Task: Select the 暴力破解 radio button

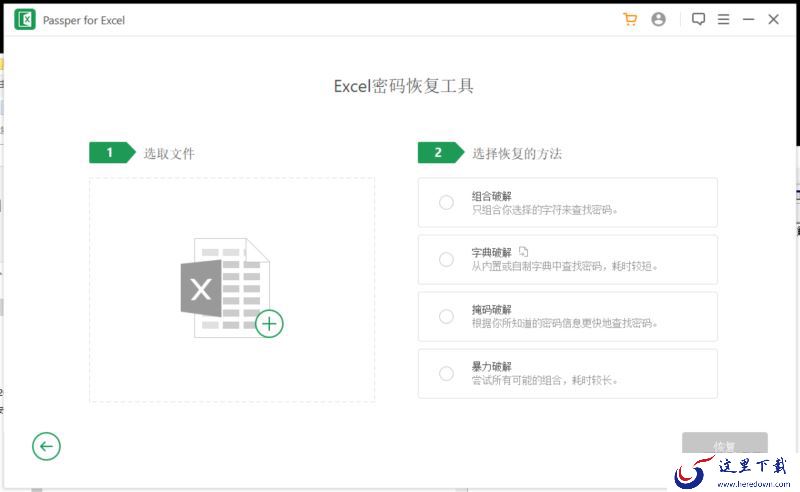Action: [446, 374]
